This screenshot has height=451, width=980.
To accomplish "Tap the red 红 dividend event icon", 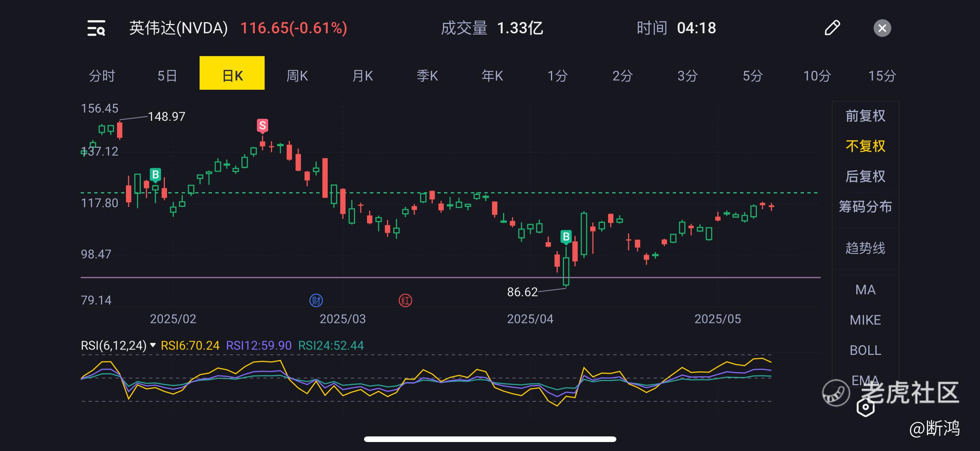I will [405, 301].
